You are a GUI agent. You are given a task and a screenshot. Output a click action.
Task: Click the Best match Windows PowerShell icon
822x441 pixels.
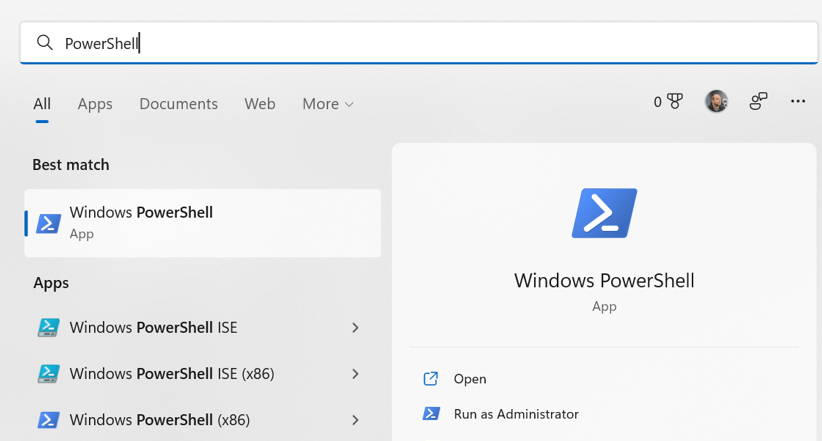point(49,223)
